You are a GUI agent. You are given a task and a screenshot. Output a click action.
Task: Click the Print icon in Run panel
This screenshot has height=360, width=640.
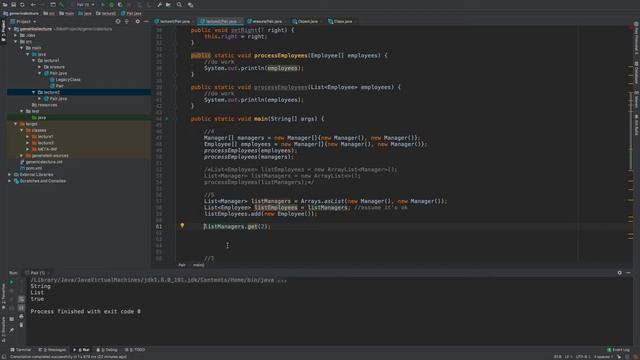tap(21, 317)
